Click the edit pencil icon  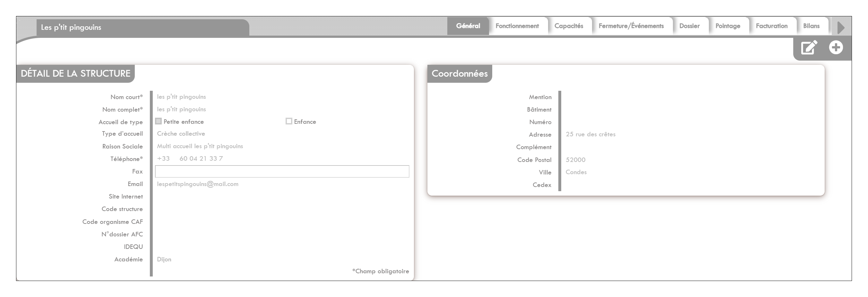pyautogui.click(x=809, y=47)
